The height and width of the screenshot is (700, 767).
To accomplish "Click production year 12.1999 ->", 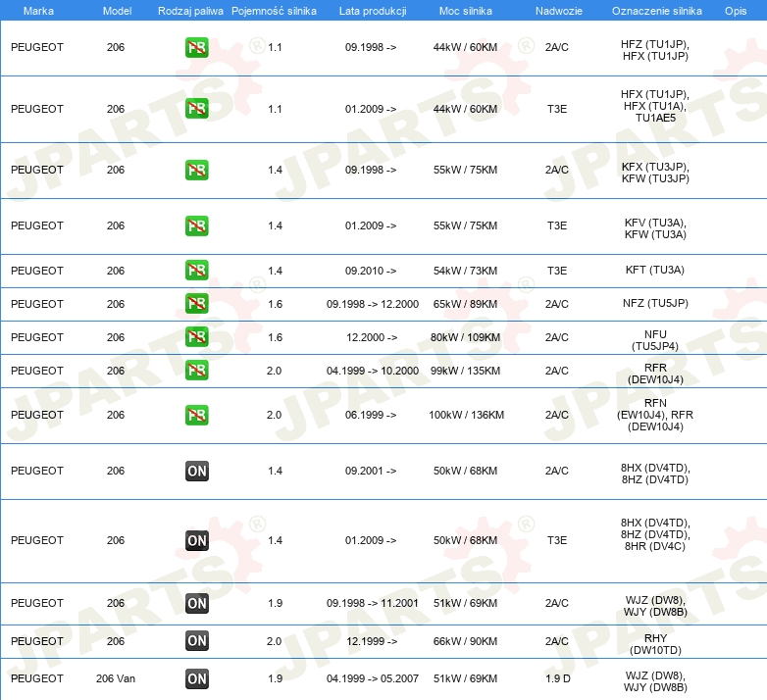I will pyautogui.click(x=372, y=641).
